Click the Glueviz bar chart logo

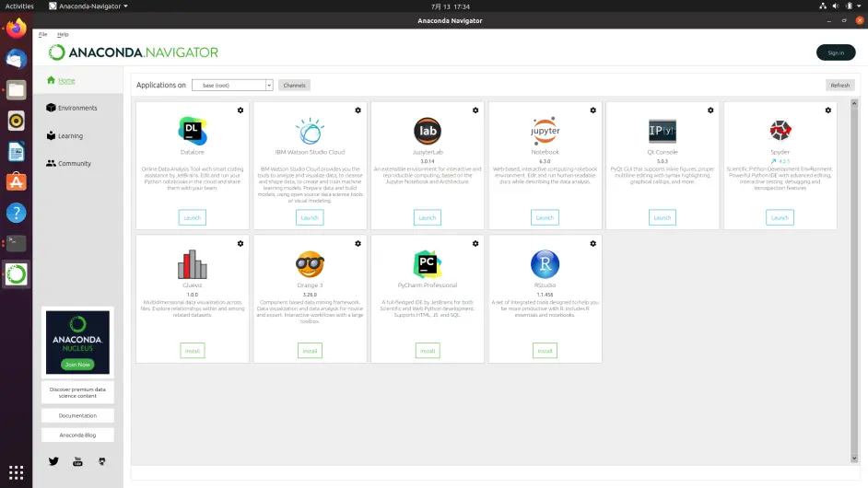tap(192, 264)
